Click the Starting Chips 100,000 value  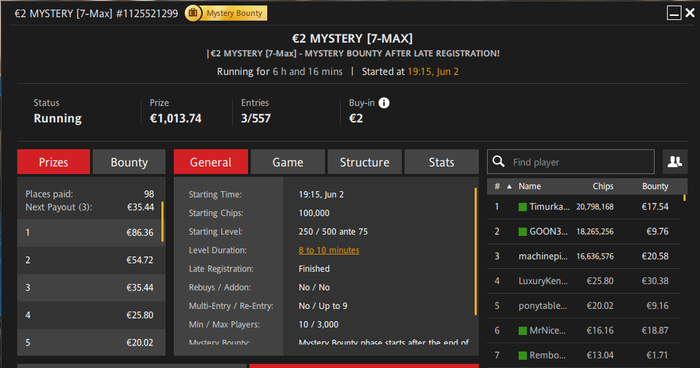point(314,213)
